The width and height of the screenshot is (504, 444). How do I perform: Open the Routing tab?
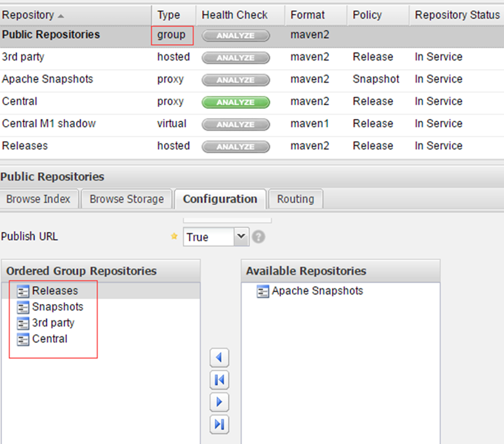pyautogui.click(x=296, y=199)
